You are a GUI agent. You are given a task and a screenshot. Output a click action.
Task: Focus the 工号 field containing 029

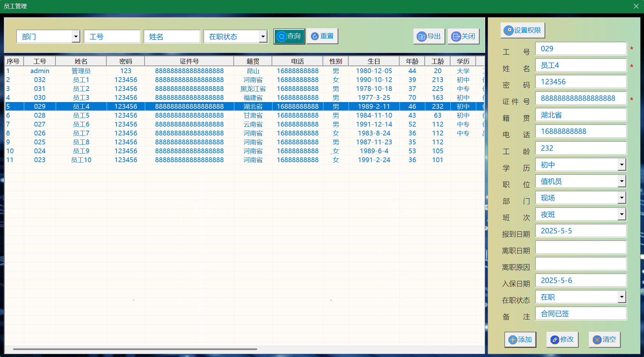coord(581,49)
